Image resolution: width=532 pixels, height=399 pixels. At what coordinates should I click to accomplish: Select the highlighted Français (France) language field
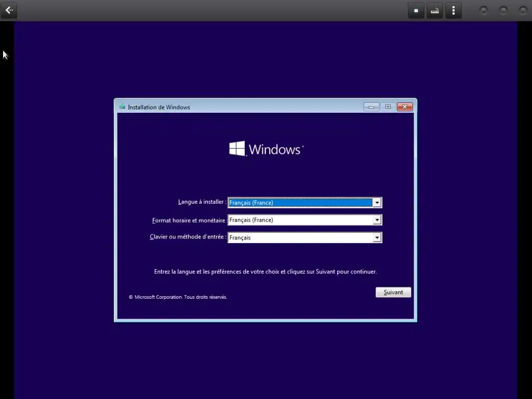click(304, 203)
